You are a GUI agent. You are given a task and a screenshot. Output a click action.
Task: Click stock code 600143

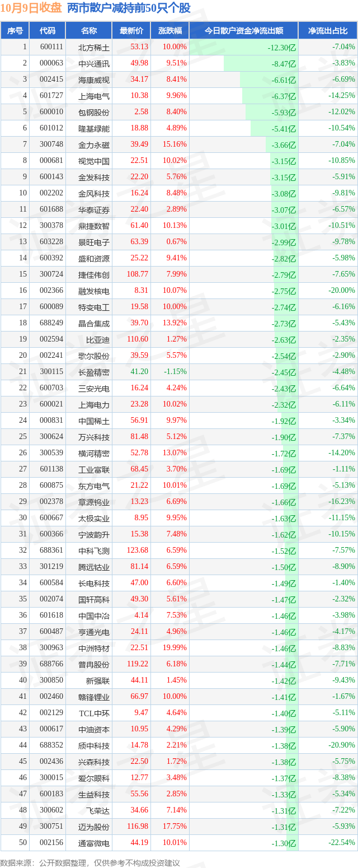[x=51, y=177]
